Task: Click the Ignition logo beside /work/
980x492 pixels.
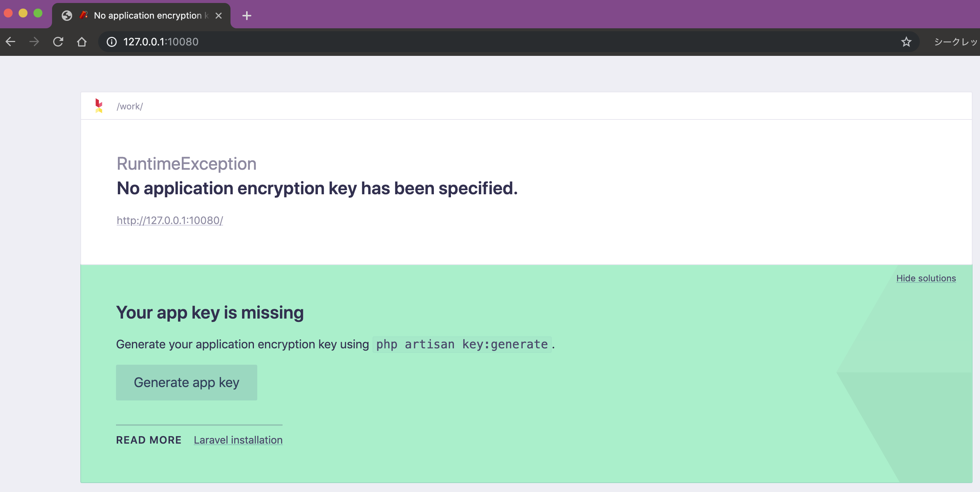Action: click(99, 106)
